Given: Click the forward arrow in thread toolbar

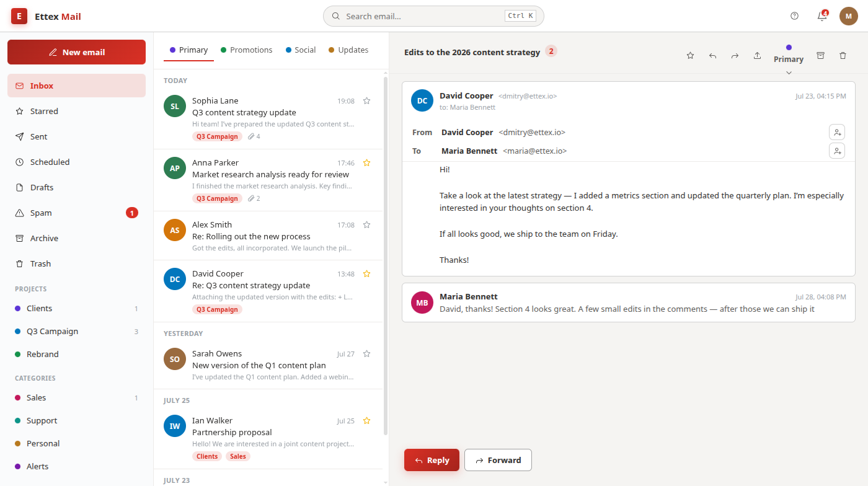Looking at the screenshot, I should (x=735, y=56).
